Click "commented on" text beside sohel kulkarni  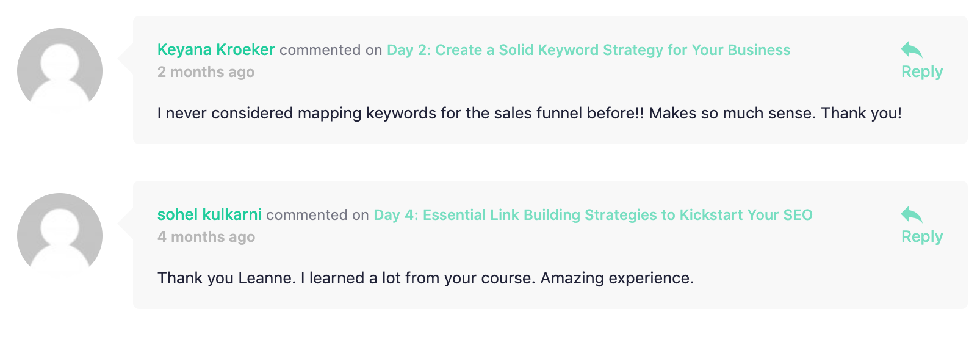317,215
